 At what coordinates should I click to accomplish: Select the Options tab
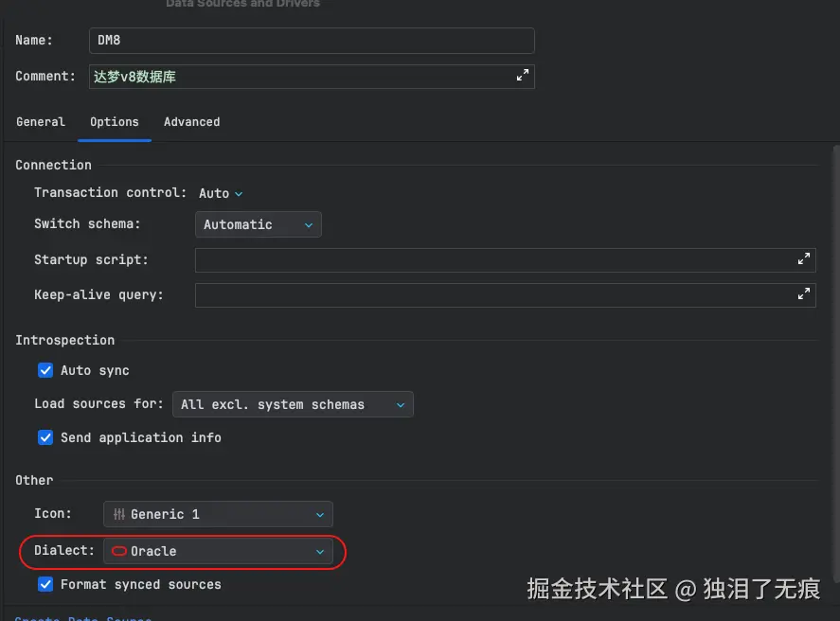click(114, 122)
